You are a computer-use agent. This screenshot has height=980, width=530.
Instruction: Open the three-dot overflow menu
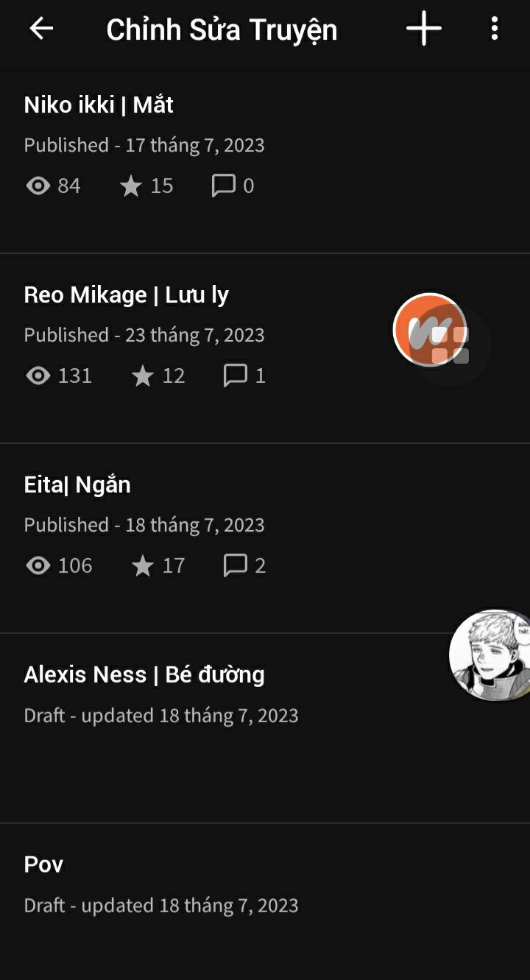pos(495,29)
